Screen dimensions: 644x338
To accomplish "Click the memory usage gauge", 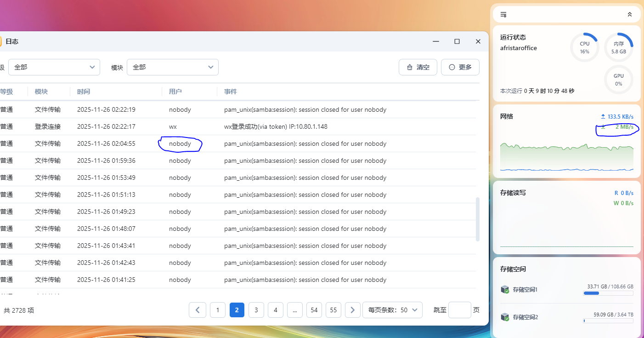I will tap(618, 47).
